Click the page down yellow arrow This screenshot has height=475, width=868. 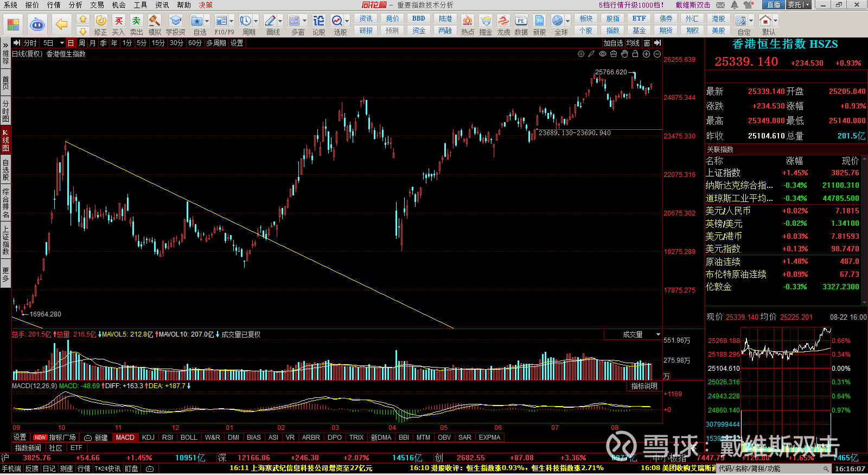[x=83, y=31]
